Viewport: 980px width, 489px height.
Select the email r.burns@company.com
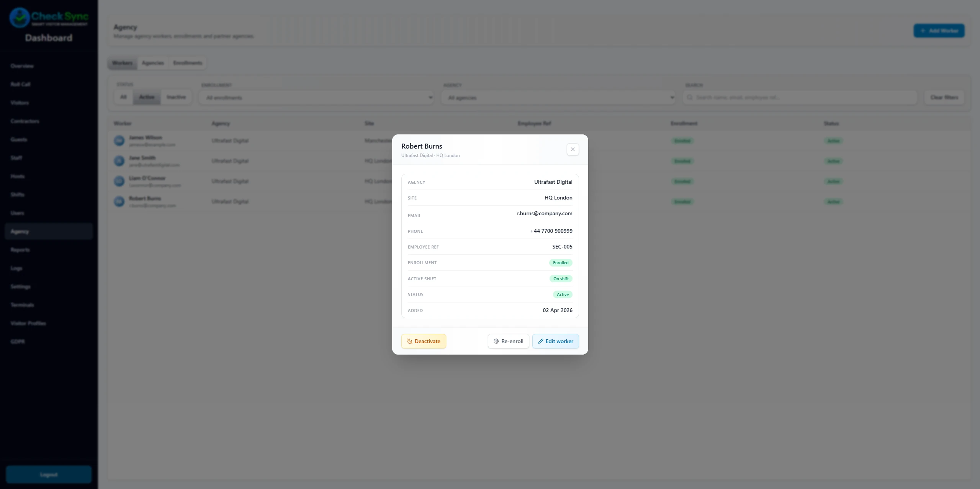pyautogui.click(x=545, y=213)
